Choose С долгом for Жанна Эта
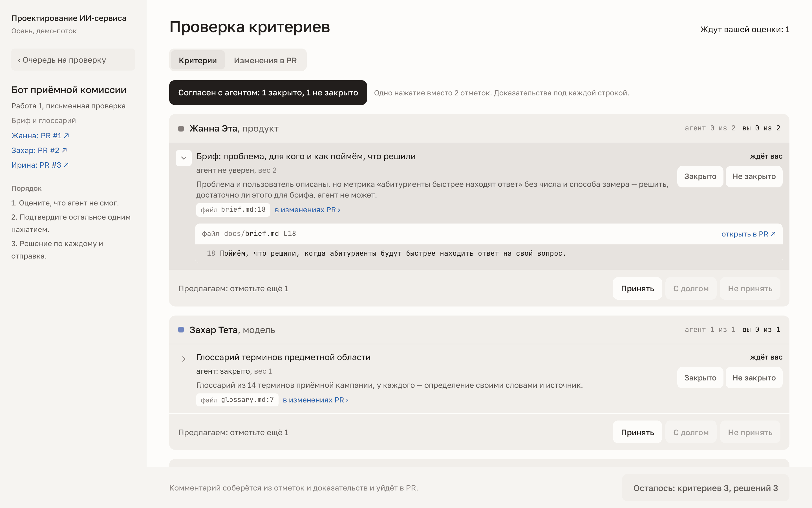The image size is (812, 508). [x=690, y=288]
